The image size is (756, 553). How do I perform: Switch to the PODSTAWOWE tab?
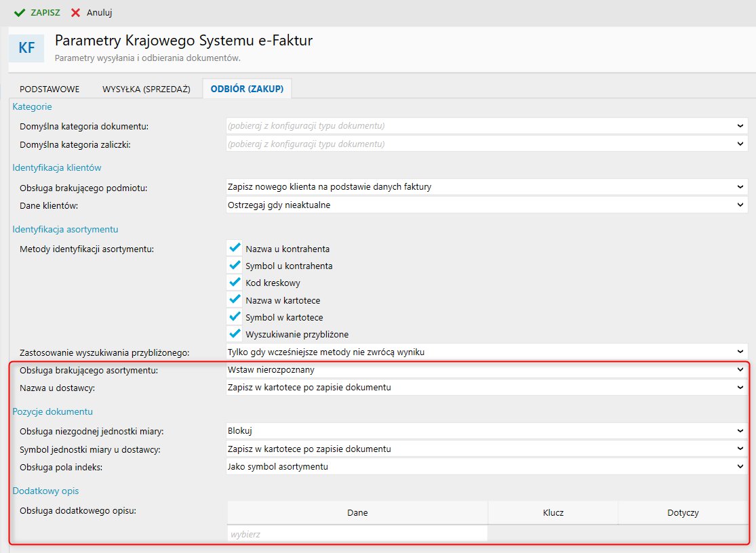pos(49,89)
